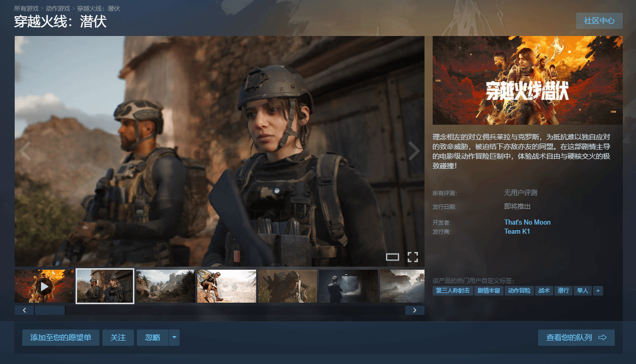Image resolution: width=636 pixels, height=364 pixels.
Task: Select 剧情丰富 tag
Action: [x=489, y=291]
